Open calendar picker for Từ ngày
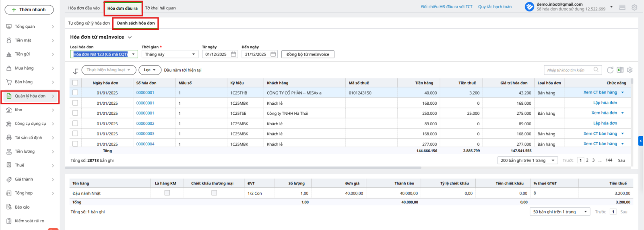 (233, 54)
